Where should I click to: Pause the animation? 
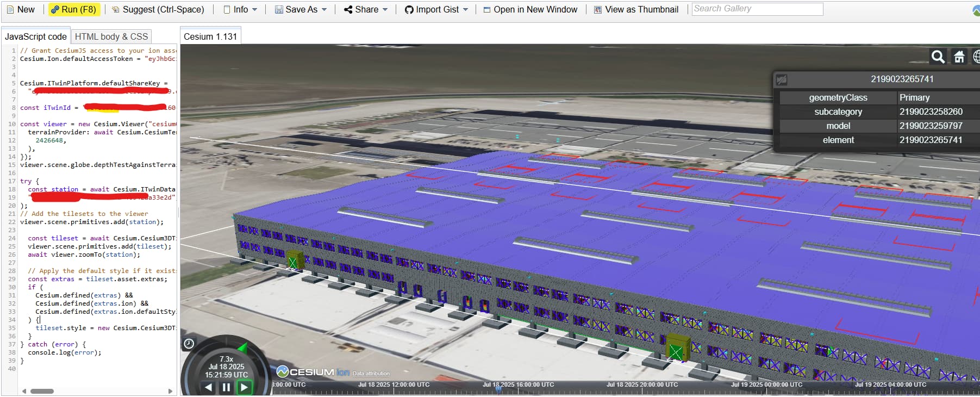coord(226,387)
